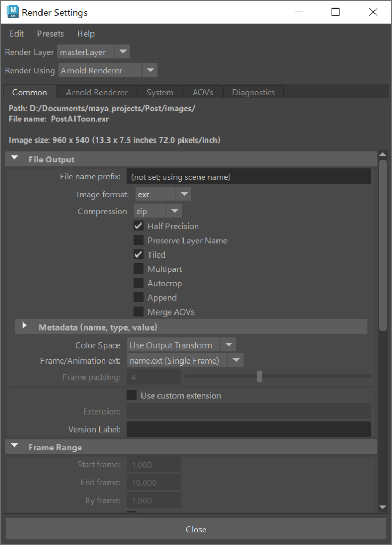The image size is (392, 545).
Task: Switch to the AOVs tab
Action: (x=203, y=93)
